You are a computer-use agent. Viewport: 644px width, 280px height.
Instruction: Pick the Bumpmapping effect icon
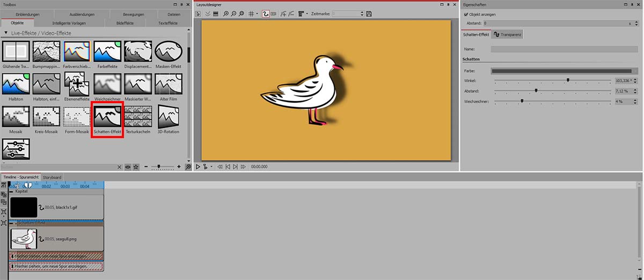(46, 52)
